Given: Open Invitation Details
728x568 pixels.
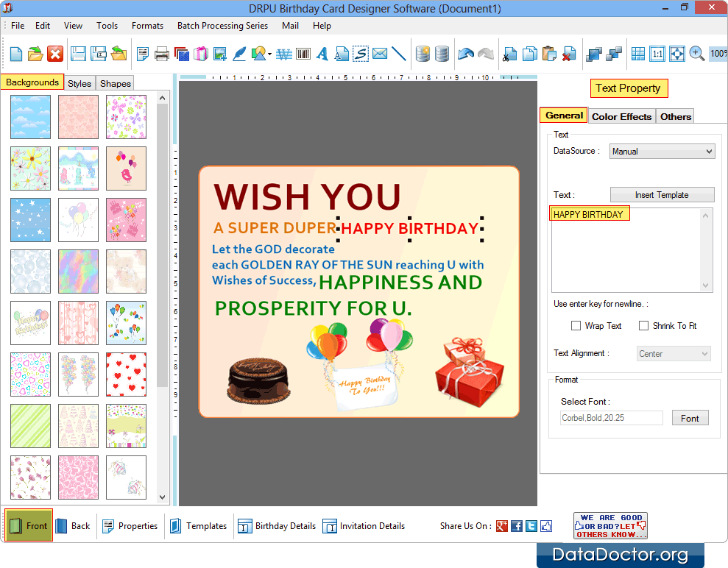Looking at the screenshot, I should click(x=364, y=526).
